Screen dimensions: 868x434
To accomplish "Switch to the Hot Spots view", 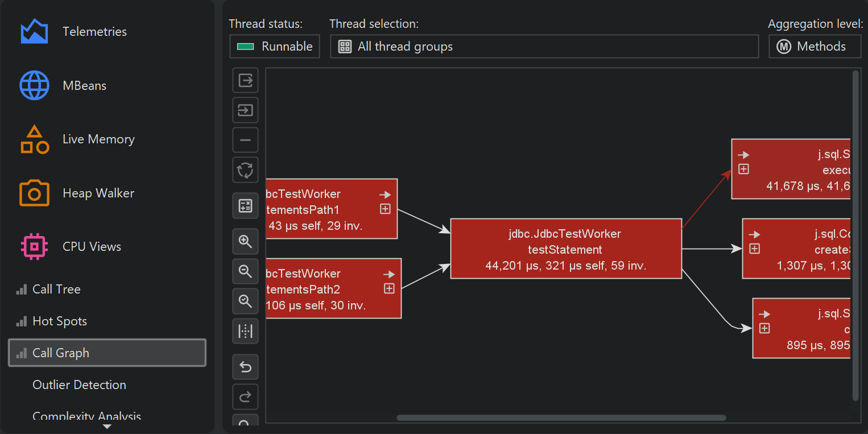I will click(x=60, y=321).
